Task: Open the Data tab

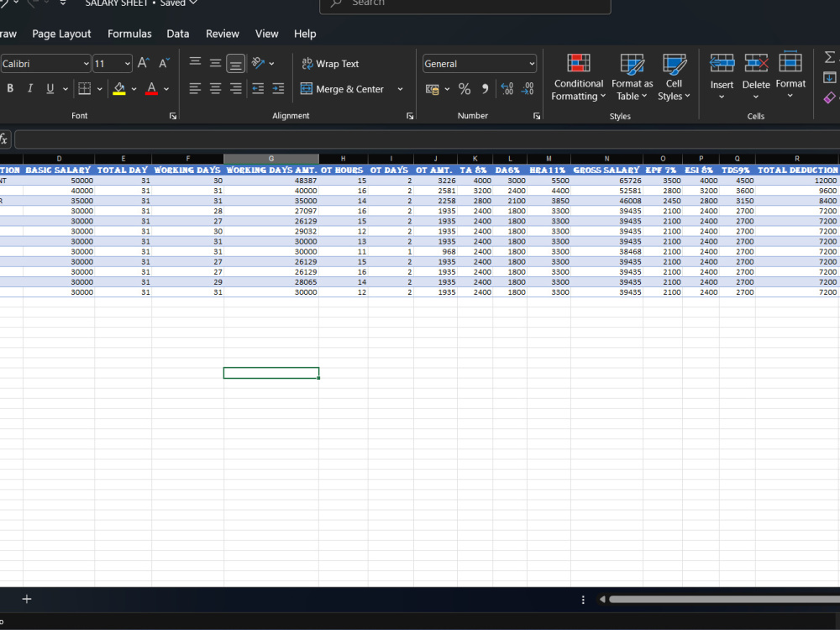Action: [178, 34]
